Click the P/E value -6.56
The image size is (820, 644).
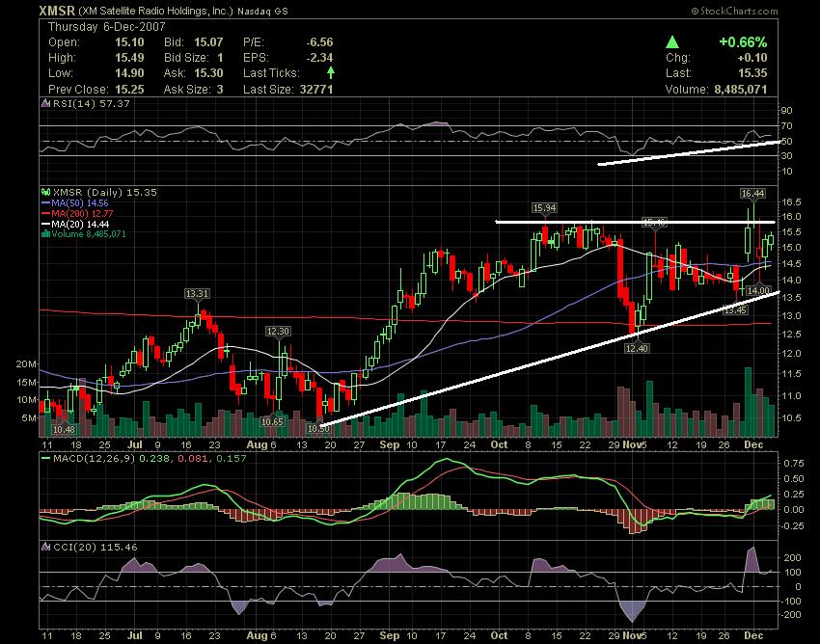pos(319,42)
